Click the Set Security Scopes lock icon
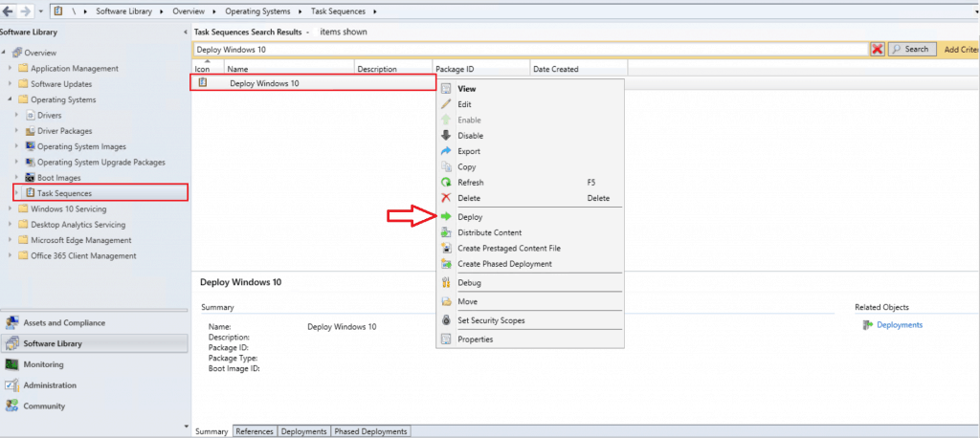The height and width of the screenshot is (438, 980). (446, 320)
